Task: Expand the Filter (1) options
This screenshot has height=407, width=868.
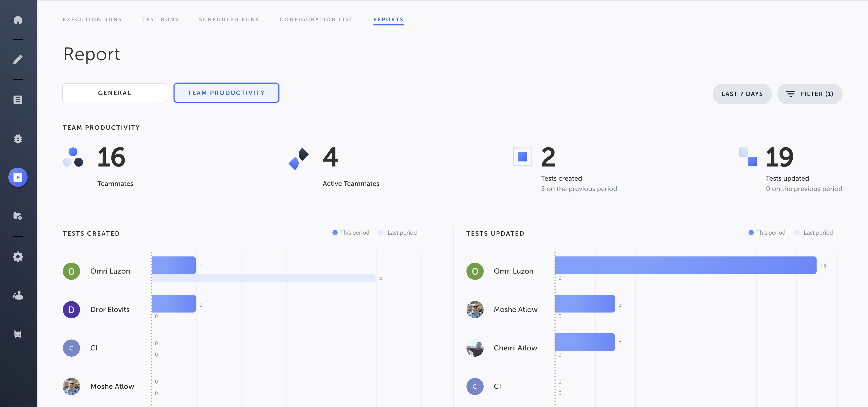Action: point(809,94)
